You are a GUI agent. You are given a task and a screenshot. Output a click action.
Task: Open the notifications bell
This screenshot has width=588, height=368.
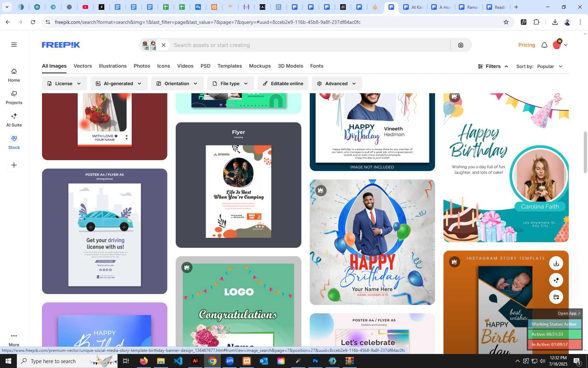pyautogui.click(x=544, y=45)
